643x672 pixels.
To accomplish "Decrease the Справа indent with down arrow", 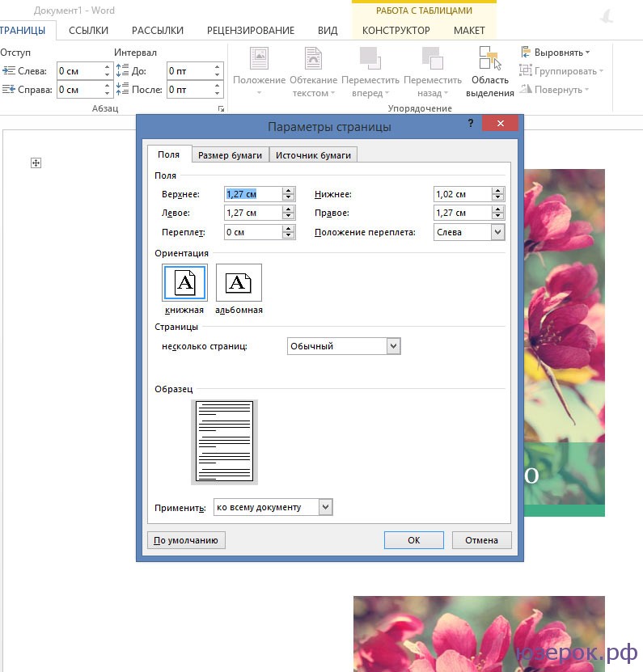I will [107, 94].
